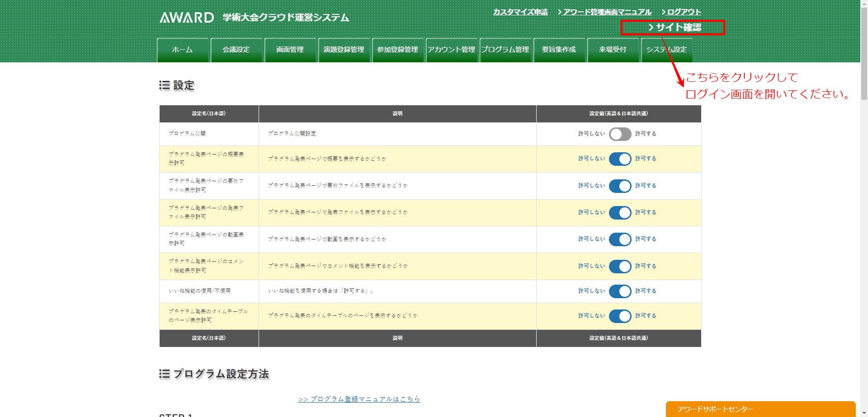
Task: Turn off the いいね機能 toggle
Action: (620, 291)
